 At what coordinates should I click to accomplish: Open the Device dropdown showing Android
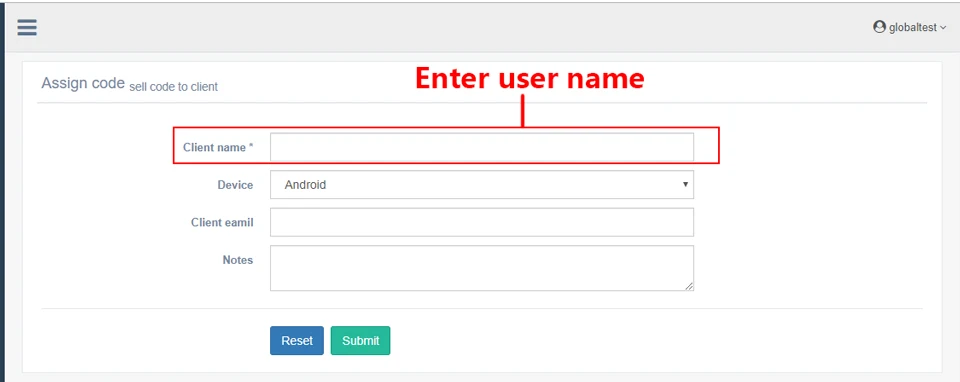[482, 184]
